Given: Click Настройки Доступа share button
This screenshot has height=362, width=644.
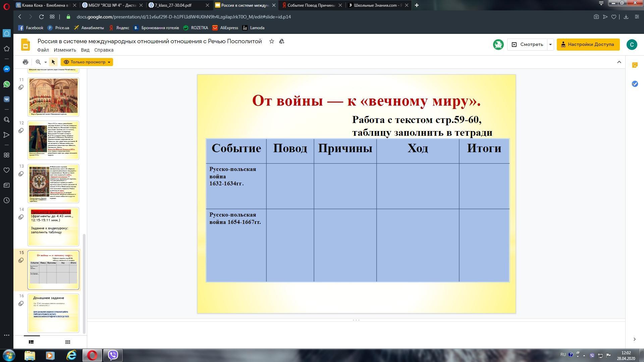Looking at the screenshot, I should click(588, 45).
